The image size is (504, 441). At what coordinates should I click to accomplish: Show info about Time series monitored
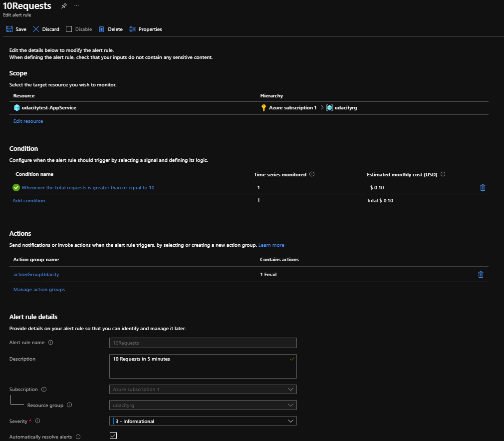coord(312,174)
